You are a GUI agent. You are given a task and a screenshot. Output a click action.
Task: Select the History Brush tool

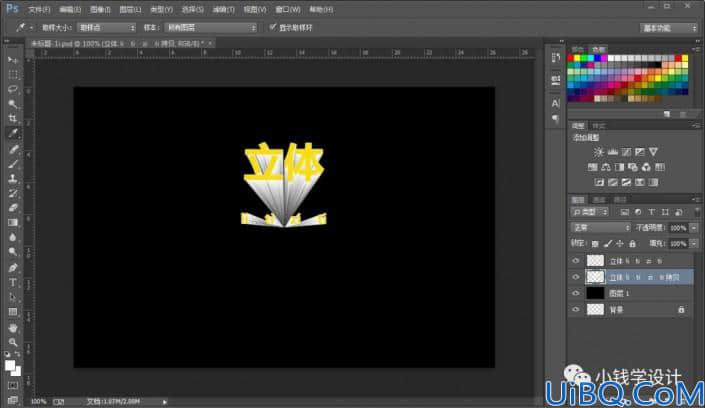13,193
